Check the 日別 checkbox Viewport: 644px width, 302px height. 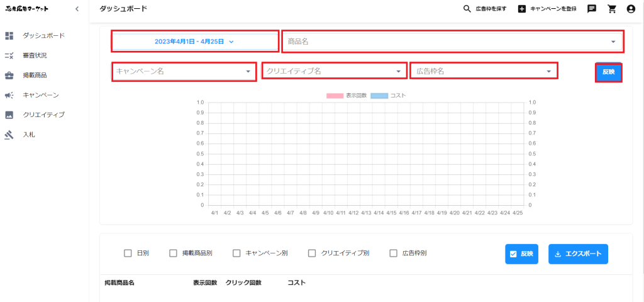(128, 253)
